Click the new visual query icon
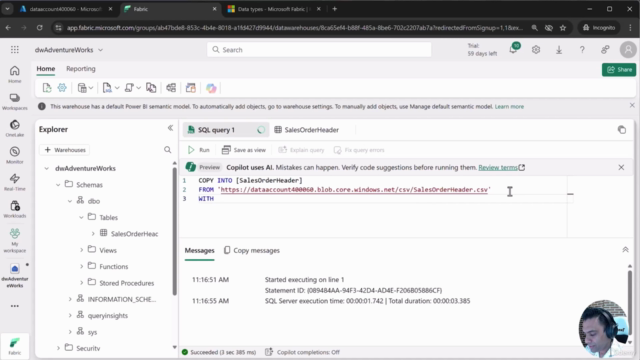 tap(151, 88)
